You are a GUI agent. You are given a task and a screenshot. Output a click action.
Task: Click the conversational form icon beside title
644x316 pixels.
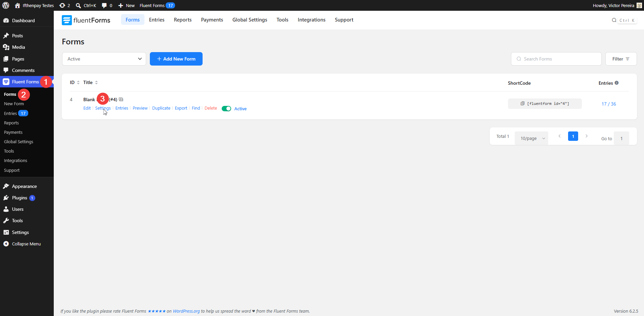(x=121, y=100)
